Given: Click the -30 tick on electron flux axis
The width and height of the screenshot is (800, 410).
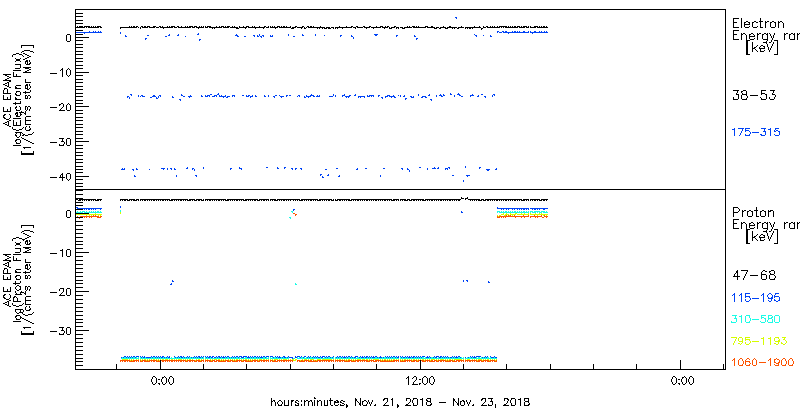Looking at the screenshot, I should (x=61, y=141).
